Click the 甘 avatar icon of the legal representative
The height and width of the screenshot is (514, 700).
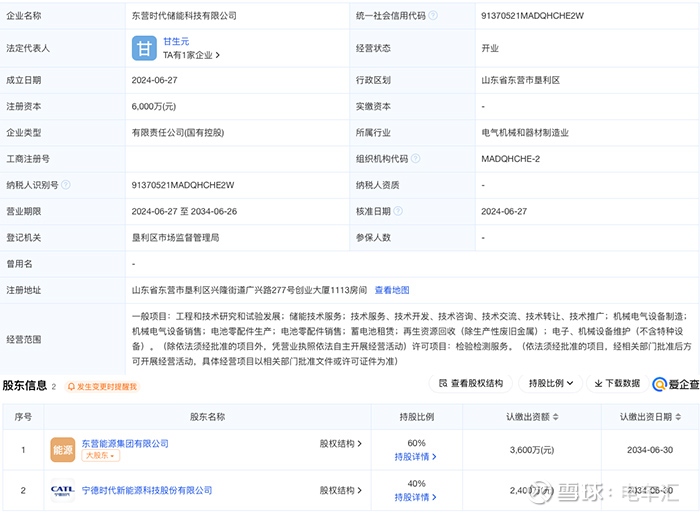click(144, 48)
